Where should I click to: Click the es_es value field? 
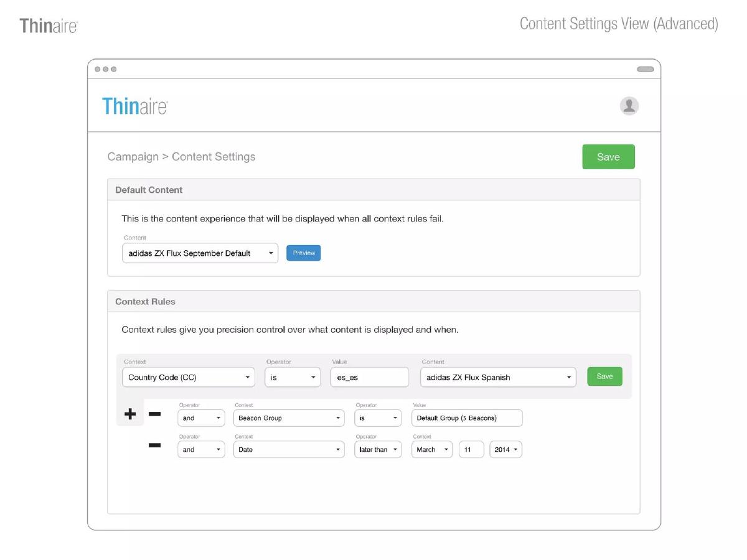tap(370, 377)
